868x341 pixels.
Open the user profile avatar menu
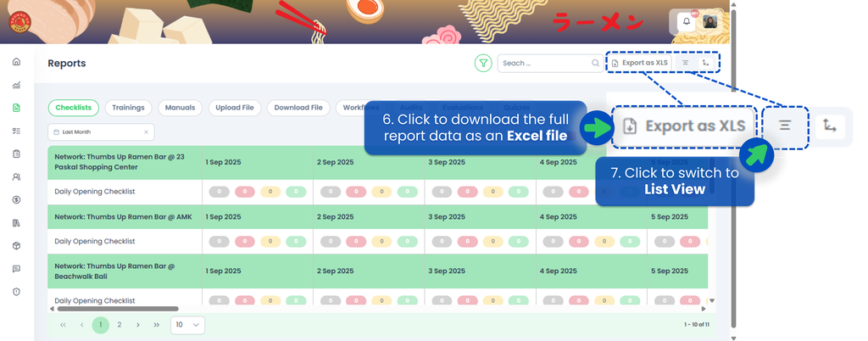(x=710, y=22)
